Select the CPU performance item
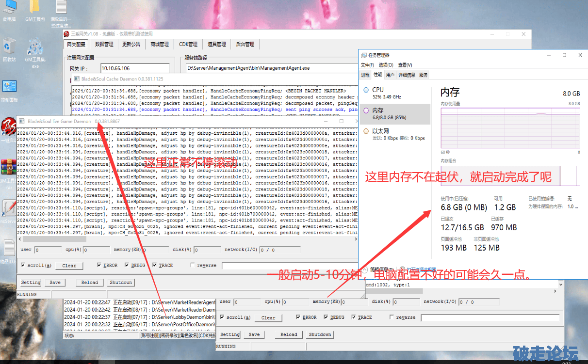This screenshot has height=364, width=588. click(377, 90)
